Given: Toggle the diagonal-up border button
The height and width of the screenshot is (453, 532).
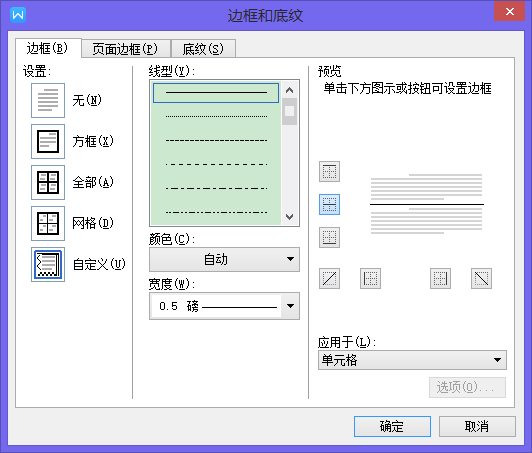Looking at the screenshot, I should 329,279.
